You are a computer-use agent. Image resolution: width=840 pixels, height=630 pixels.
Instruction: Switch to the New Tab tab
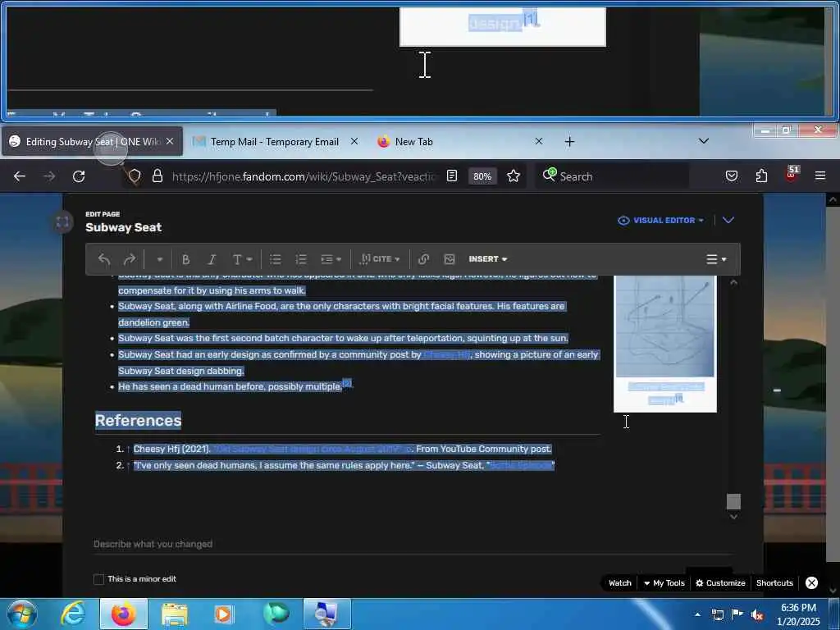[x=413, y=141]
